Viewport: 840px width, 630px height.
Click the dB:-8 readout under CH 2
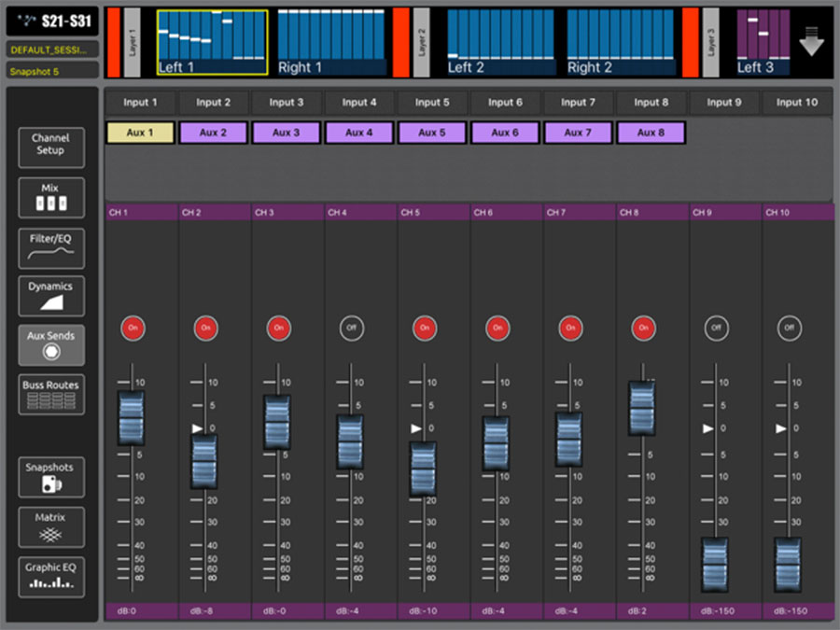click(215, 610)
